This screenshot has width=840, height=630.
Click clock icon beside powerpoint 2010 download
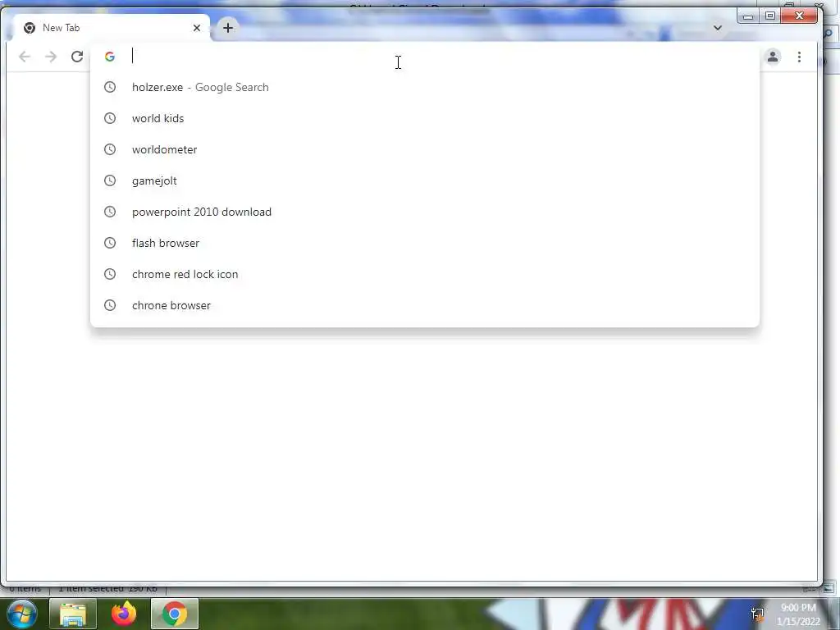coord(110,212)
